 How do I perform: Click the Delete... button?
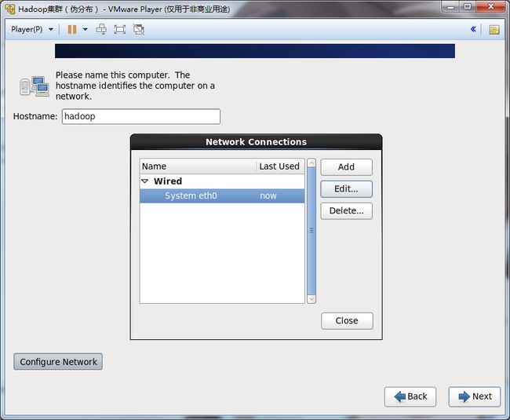click(x=346, y=210)
